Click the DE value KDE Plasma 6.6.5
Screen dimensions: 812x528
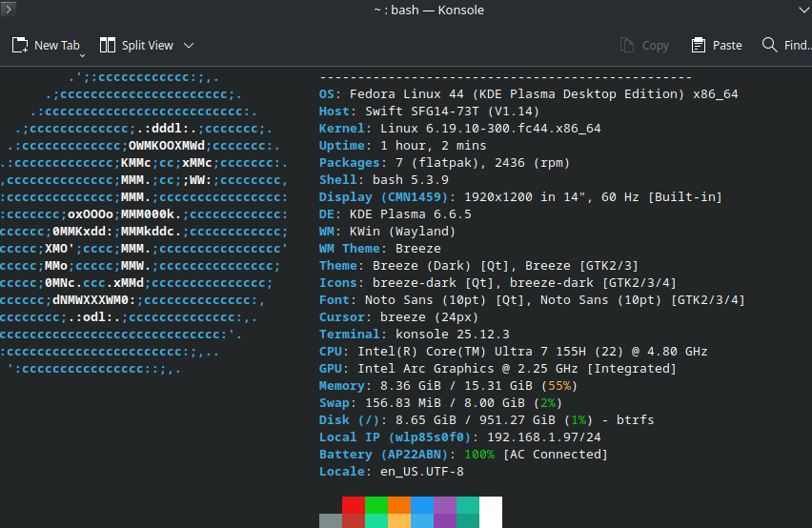tap(411, 213)
